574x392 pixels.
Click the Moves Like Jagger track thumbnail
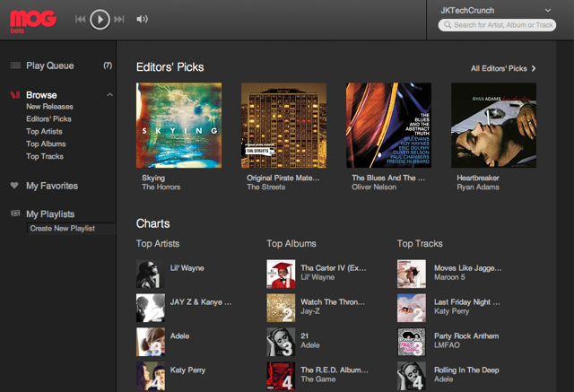coord(412,274)
